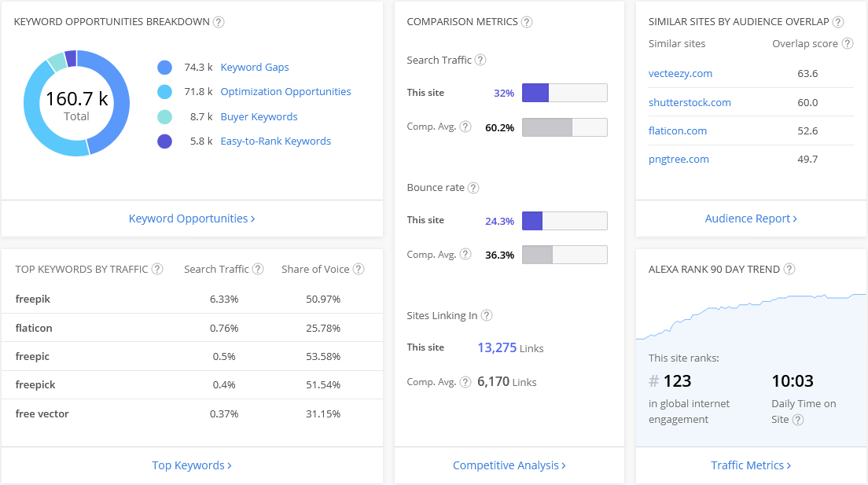Open the Competitive Analysis section
868x485 pixels.
pyautogui.click(x=509, y=465)
